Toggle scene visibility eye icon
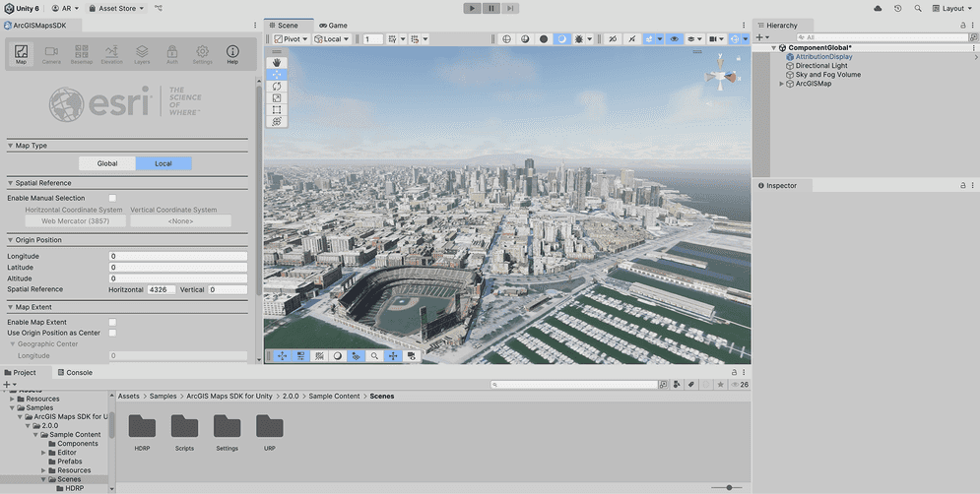 (674, 38)
